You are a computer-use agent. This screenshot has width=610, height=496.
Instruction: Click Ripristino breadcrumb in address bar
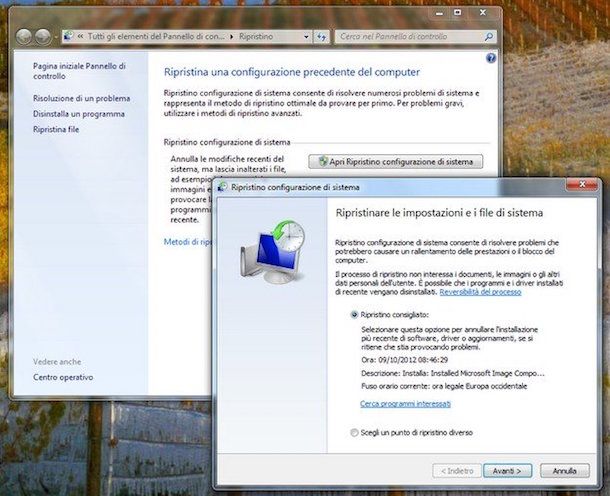[x=256, y=37]
